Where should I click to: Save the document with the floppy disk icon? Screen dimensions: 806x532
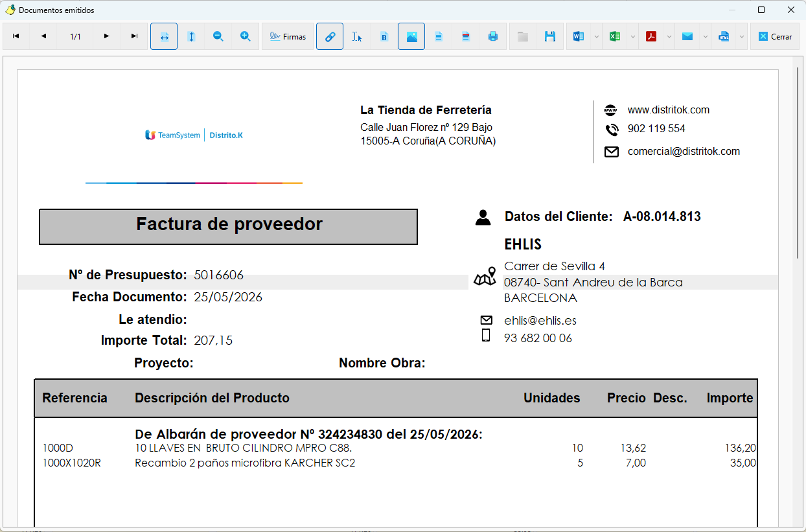pyautogui.click(x=550, y=37)
